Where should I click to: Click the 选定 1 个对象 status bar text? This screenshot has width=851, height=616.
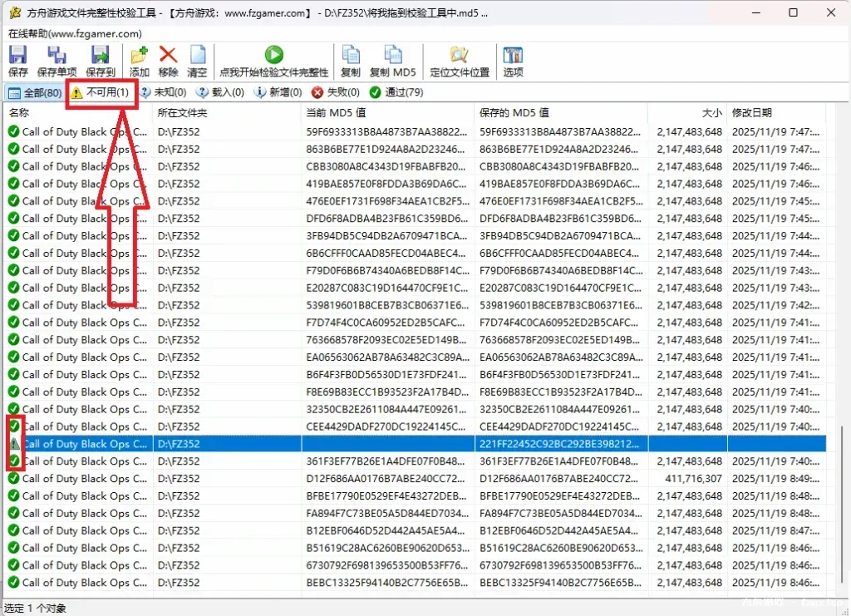35,609
